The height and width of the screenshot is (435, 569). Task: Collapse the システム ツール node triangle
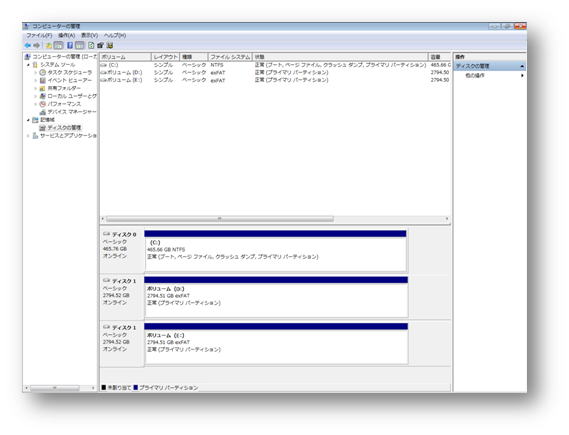point(28,65)
